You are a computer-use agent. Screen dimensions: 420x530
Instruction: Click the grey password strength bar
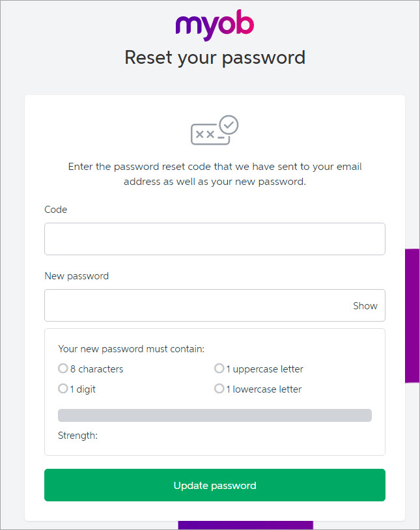click(x=214, y=415)
